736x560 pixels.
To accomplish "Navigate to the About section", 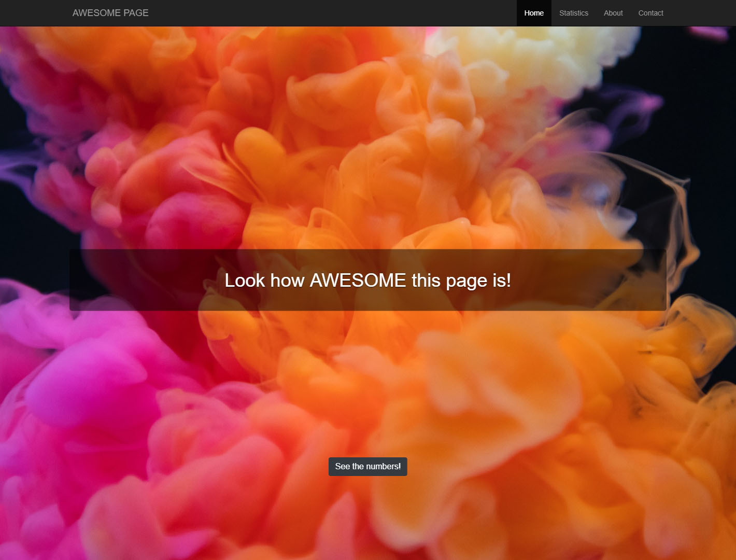I will click(613, 13).
